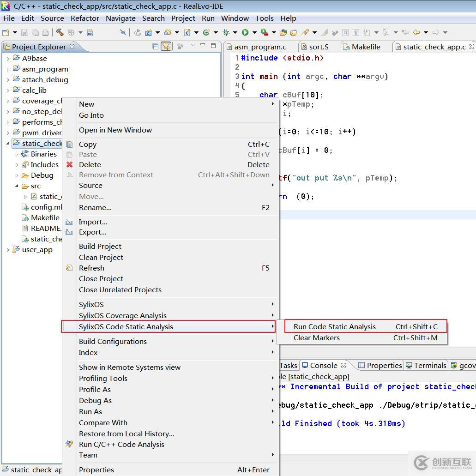Expand the Binaries folder node
476x476 pixels.
click(x=17, y=154)
